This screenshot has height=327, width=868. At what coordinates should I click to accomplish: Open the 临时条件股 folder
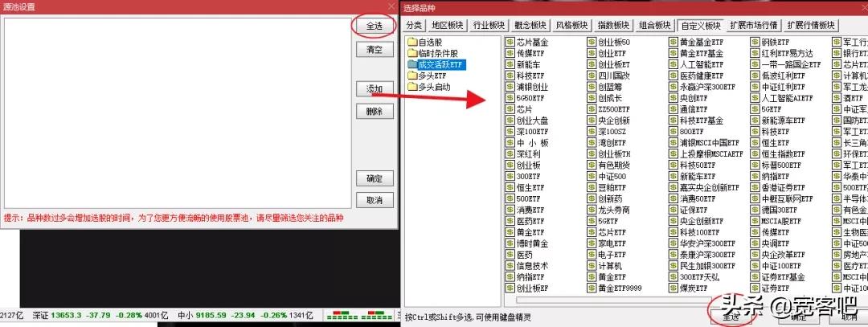tap(438, 54)
